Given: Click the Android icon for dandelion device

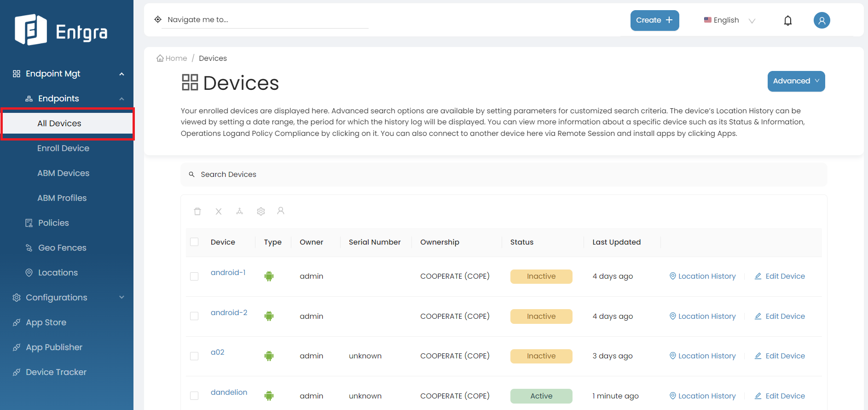Looking at the screenshot, I should 269,396.
